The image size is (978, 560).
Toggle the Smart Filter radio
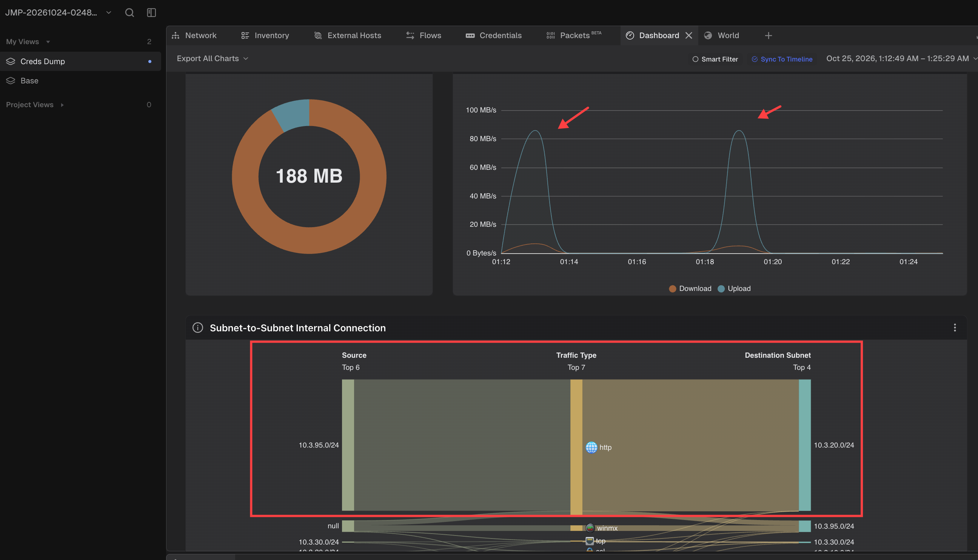click(x=715, y=59)
